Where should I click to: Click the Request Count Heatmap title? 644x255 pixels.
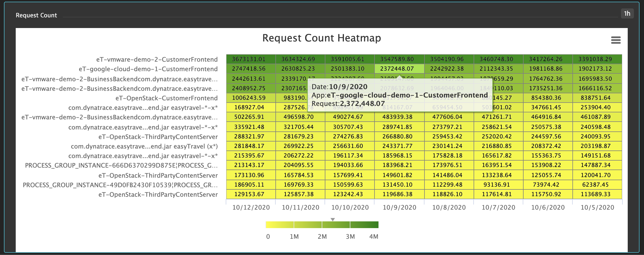click(x=322, y=38)
